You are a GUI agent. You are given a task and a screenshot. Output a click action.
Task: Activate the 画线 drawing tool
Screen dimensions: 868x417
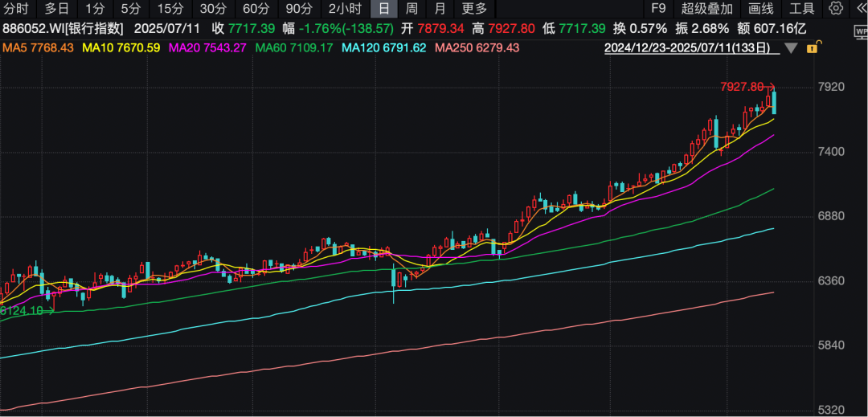(760, 9)
